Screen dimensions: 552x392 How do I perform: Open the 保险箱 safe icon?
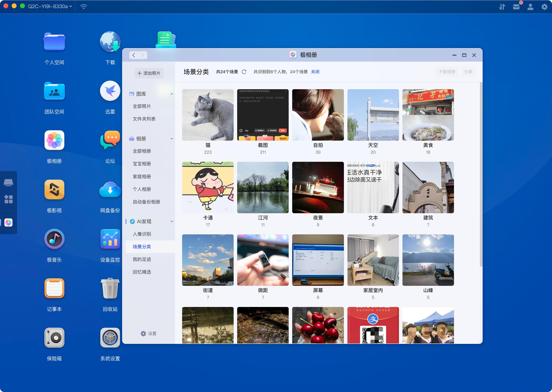pos(54,338)
